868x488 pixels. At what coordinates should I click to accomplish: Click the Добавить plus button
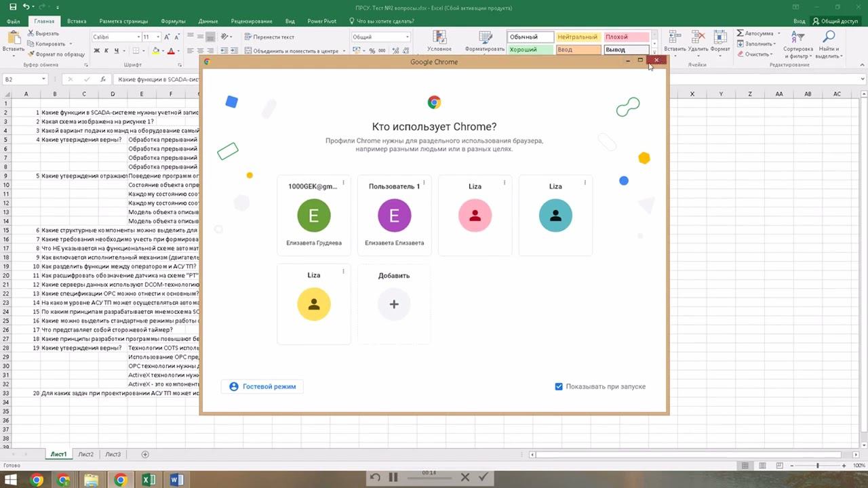point(394,304)
